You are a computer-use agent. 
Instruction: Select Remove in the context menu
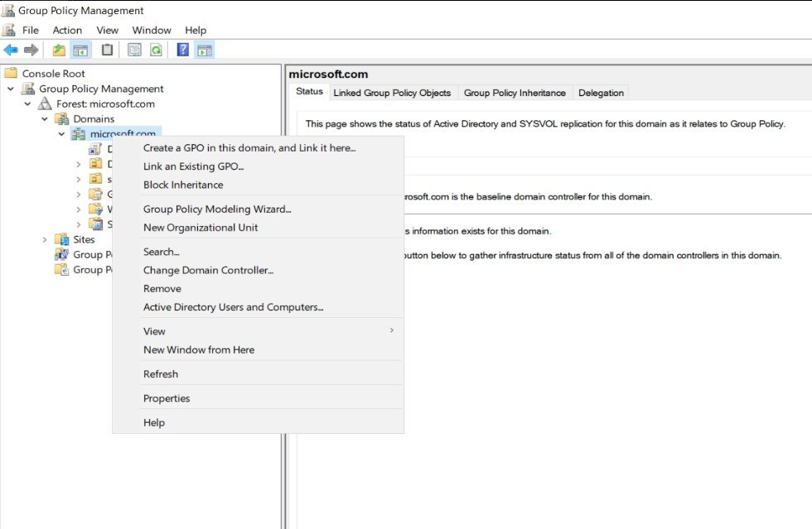click(258, 288)
